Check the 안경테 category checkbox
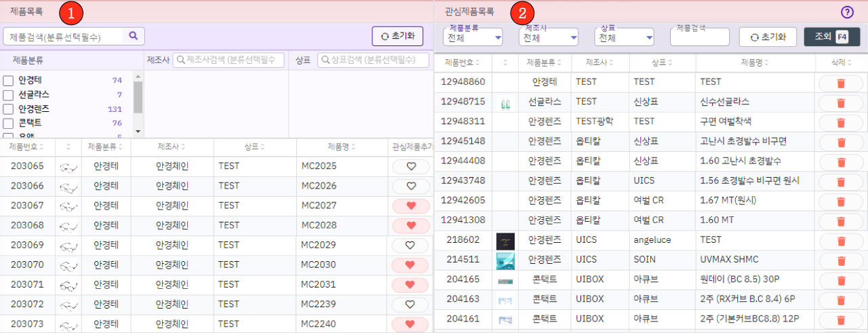The image size is (868, 333). pos(9,81)
